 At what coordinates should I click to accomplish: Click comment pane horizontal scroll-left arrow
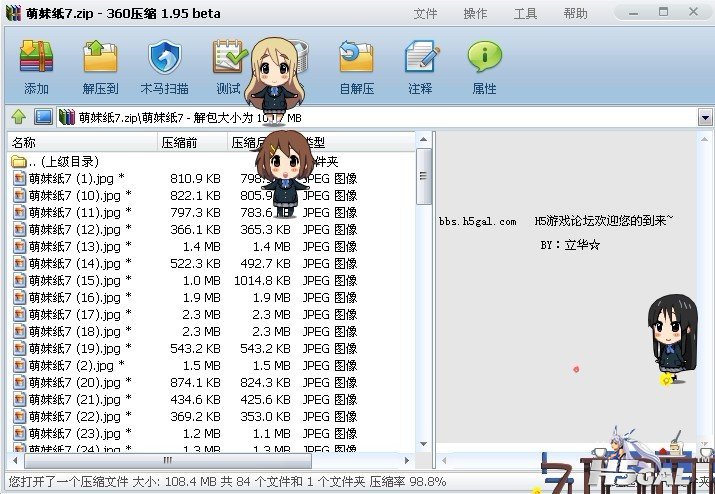tap(444, 460)
